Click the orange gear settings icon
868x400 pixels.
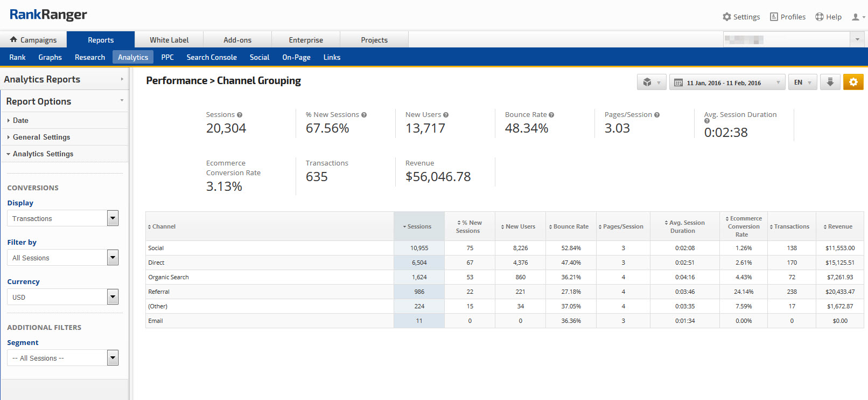click(x=853, y=82)
